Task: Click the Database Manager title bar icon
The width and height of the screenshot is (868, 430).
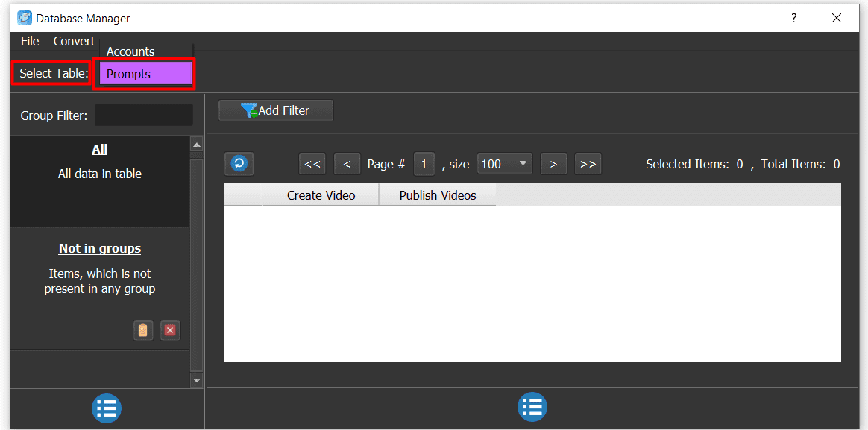Action: pos(25,17)
